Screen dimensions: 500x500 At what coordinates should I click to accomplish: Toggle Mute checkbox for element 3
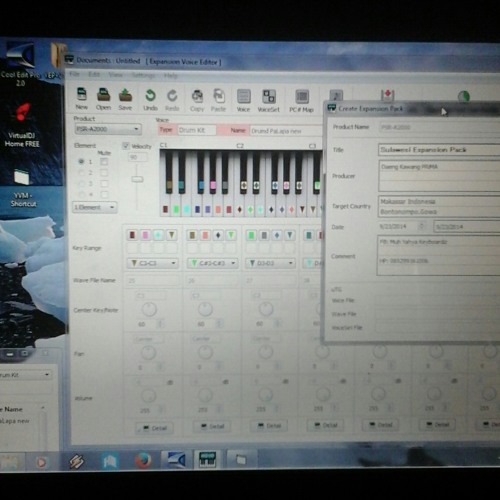tap(104, 184)
